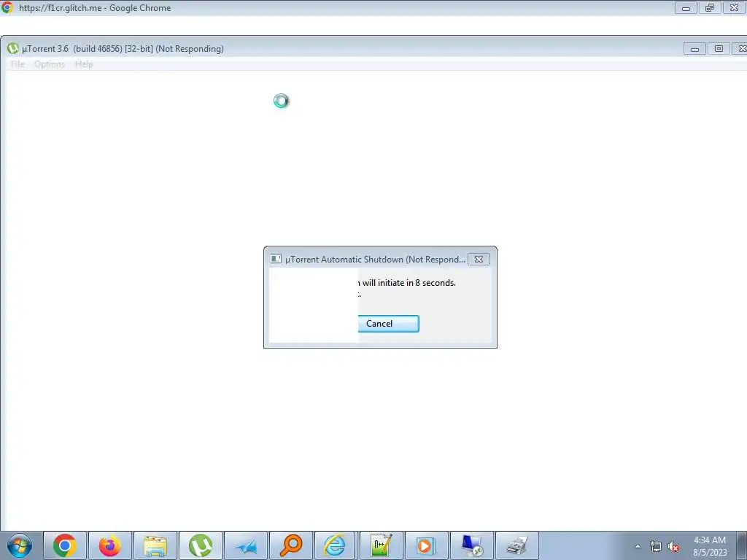This screenshot has height=560, width=747.
Task: Open the File menu in µTorrent
Action: (18, 64)
